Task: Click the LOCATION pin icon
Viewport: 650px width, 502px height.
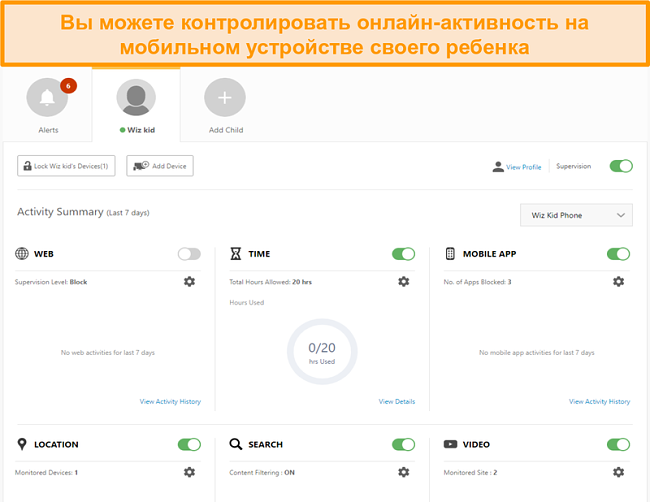Action: (x=22, y=444)
